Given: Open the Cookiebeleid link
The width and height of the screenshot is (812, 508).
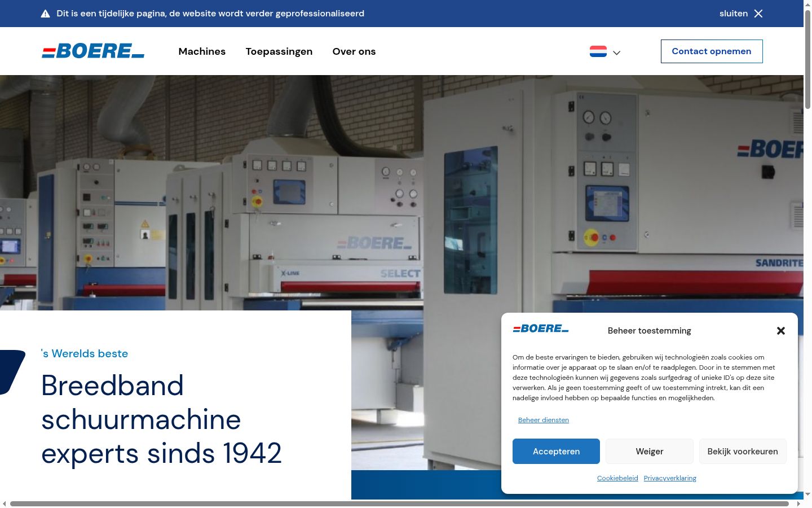Looking at the screenshot, I should coord(617,478).
